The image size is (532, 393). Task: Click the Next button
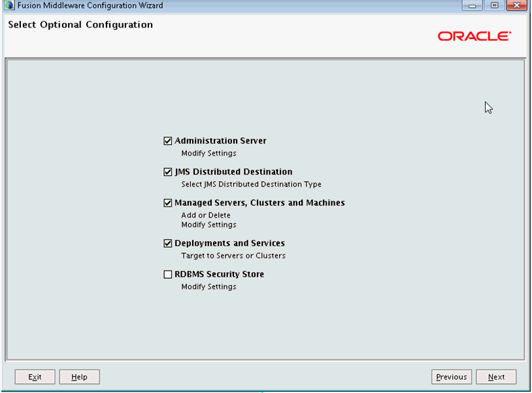click(x=496, y=377)
